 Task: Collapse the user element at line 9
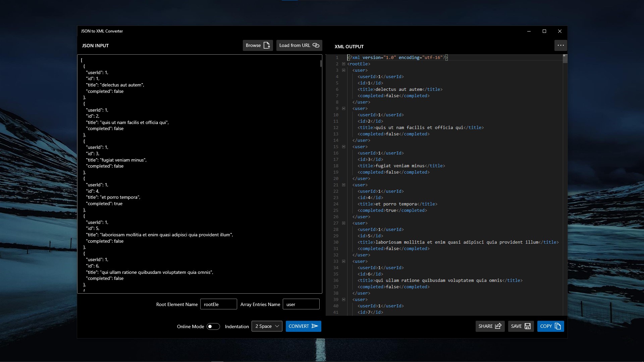pos(343,109)
